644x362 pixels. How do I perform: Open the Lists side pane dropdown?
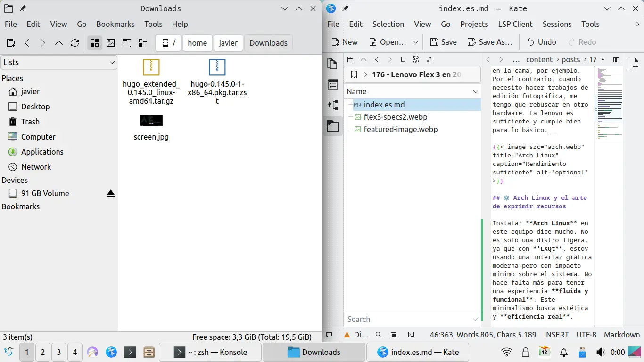(x=59, y=62)
